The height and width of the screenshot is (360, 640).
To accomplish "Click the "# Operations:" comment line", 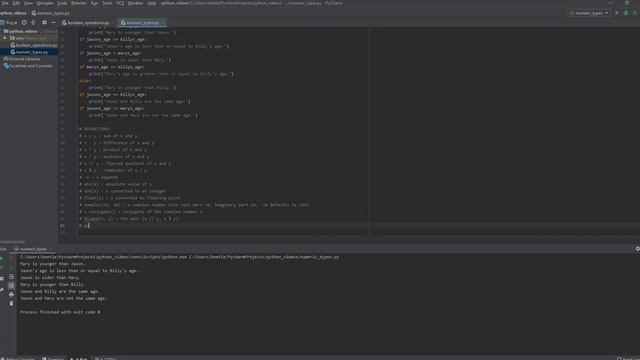I will coord(95,129).
